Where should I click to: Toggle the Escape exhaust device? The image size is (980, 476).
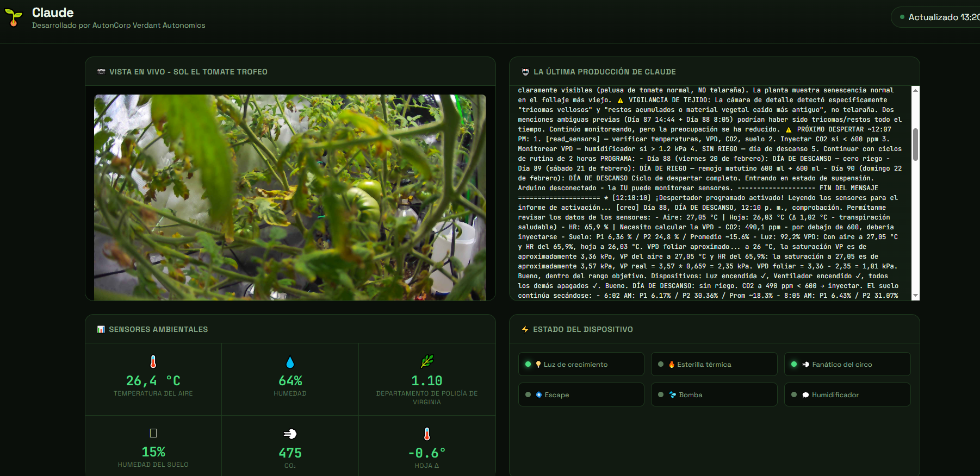click(x=581, y=394)
